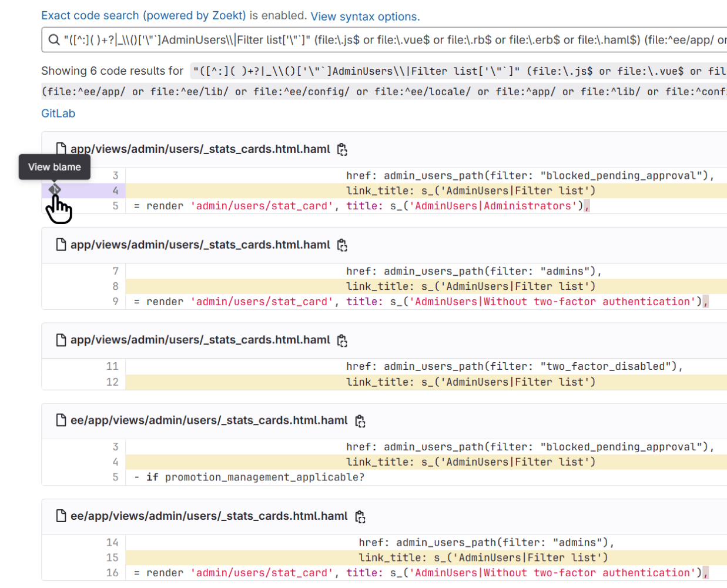The width and height of the screenshot is (727, 588).
Task: Click the file icon beside the first _stats_cards.html.haml result
Action: [61, 149]
